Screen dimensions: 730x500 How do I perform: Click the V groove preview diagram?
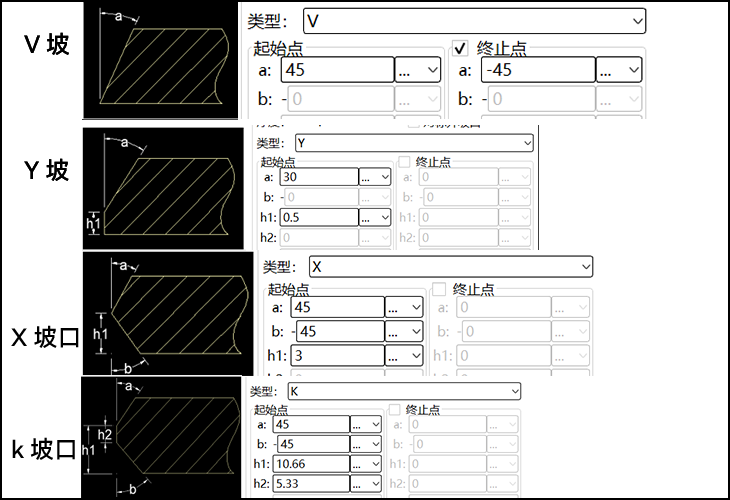pyautogui.click(x=160, y=60)
